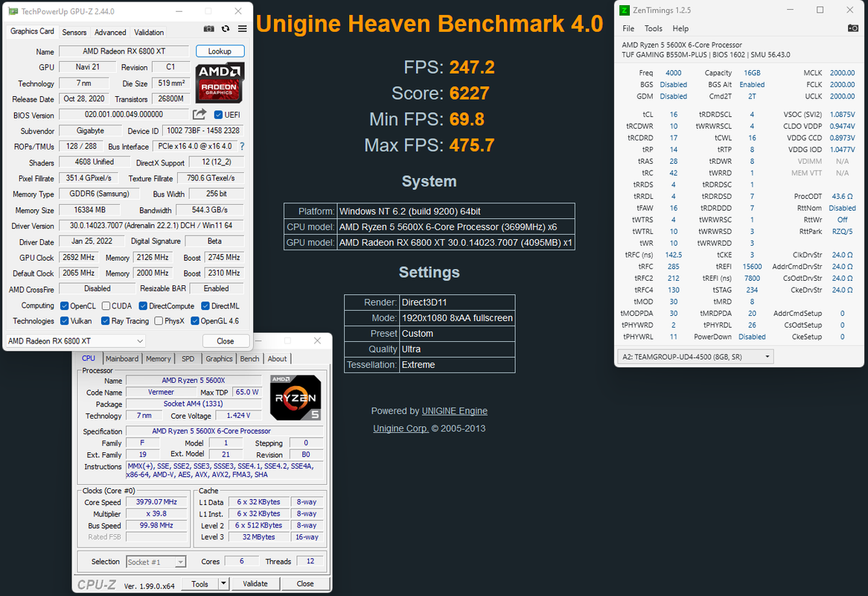Toggle the CUDA checkbox
Image resolution: width=868 pixels, height=596 pixels.
point(106,305)
